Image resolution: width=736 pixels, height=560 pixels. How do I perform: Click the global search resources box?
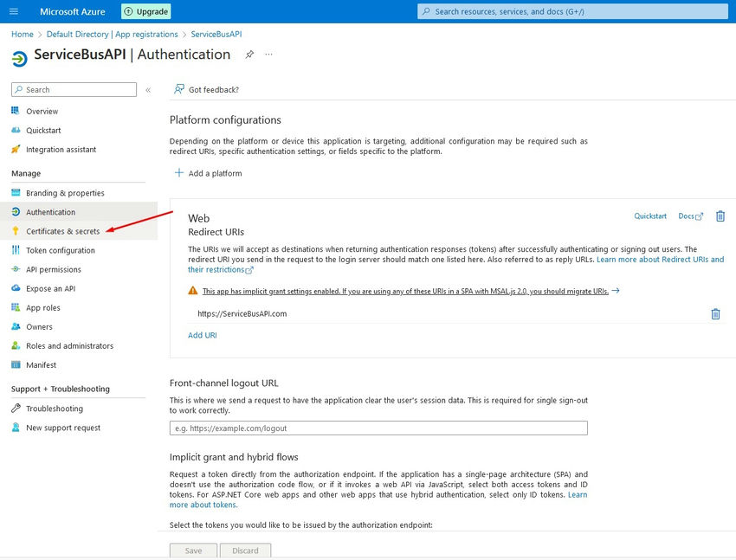click(x=573, y=12)
